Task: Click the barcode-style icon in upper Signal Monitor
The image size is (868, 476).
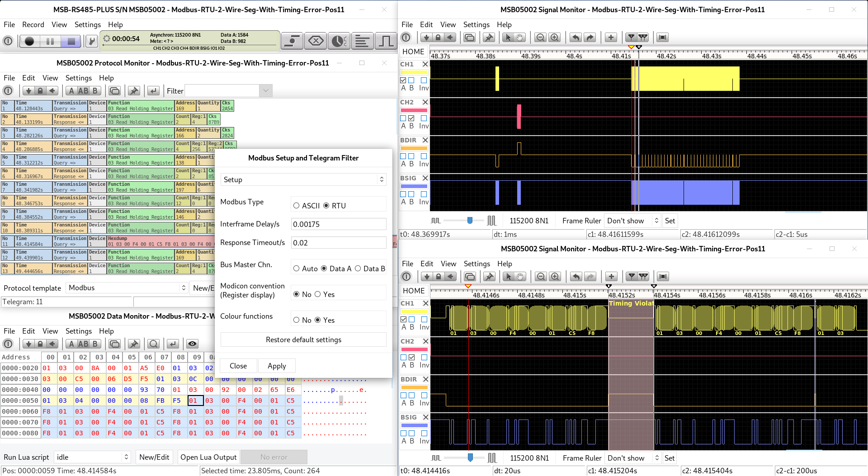Action: click(x=663, y=38)
